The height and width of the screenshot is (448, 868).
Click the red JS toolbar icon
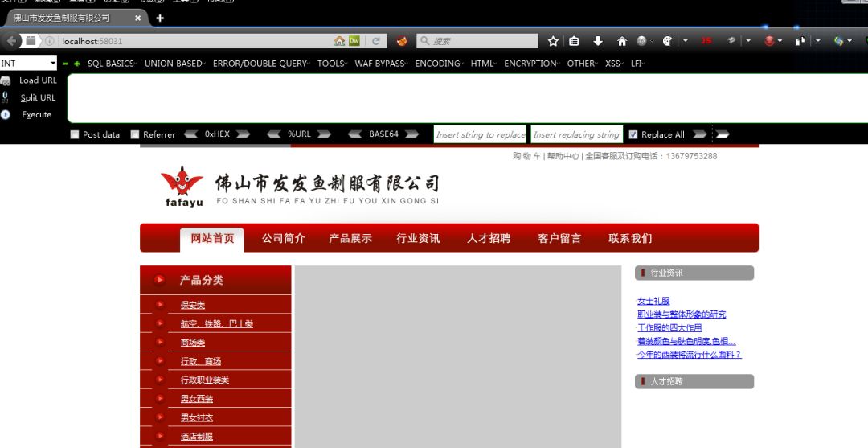click(x=706, y=40)
